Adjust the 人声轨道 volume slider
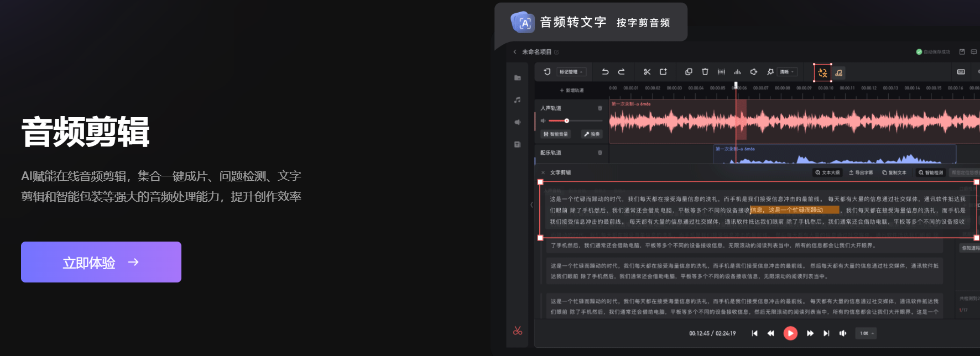The image size is (980, 356). [575, 121]
